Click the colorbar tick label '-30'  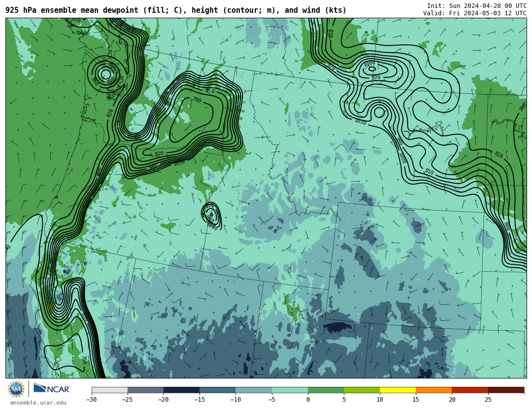(92, 400)
